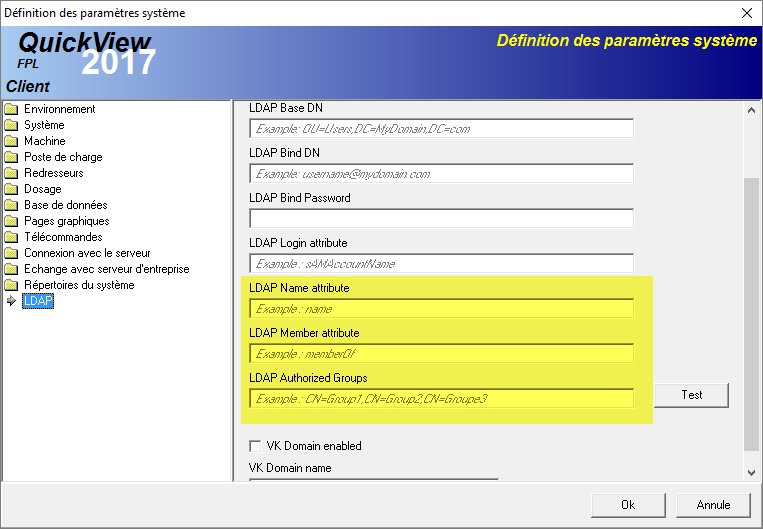The image size is (763, 529).
Task: Click the scrollbar up arrow
Action: coord(751,110)
